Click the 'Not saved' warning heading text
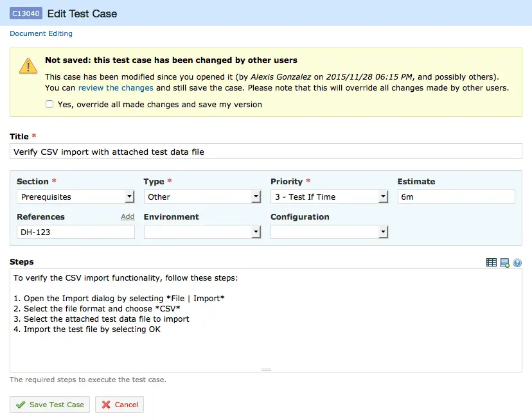This screenshot has height=420, width=532. pos(171,60)
